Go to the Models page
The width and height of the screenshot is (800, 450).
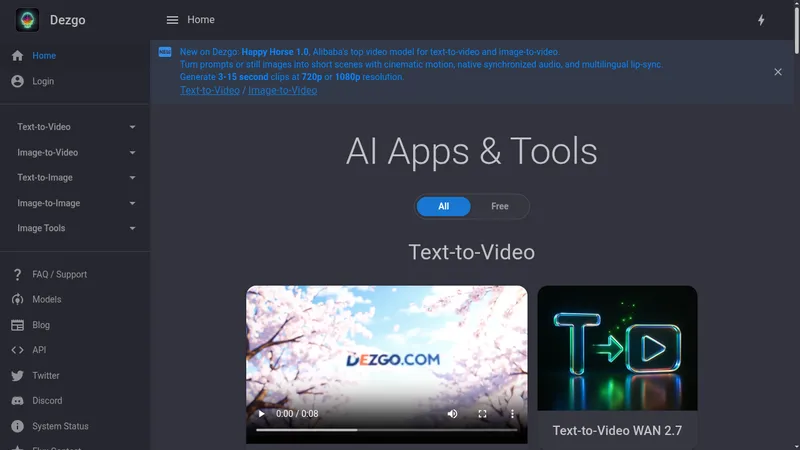coord(46,299)
